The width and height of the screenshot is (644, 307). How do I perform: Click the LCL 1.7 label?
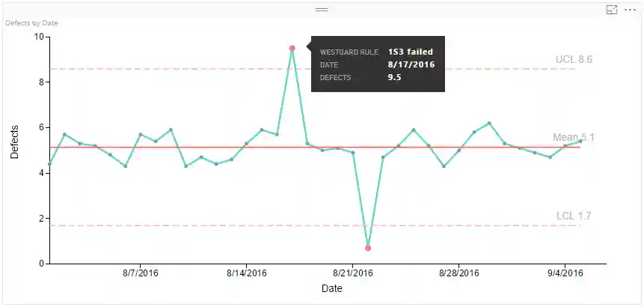click(574, 216)
